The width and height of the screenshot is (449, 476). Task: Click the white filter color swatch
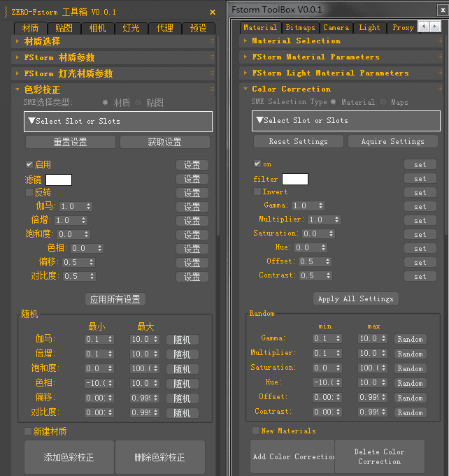[x=294, y=179]
